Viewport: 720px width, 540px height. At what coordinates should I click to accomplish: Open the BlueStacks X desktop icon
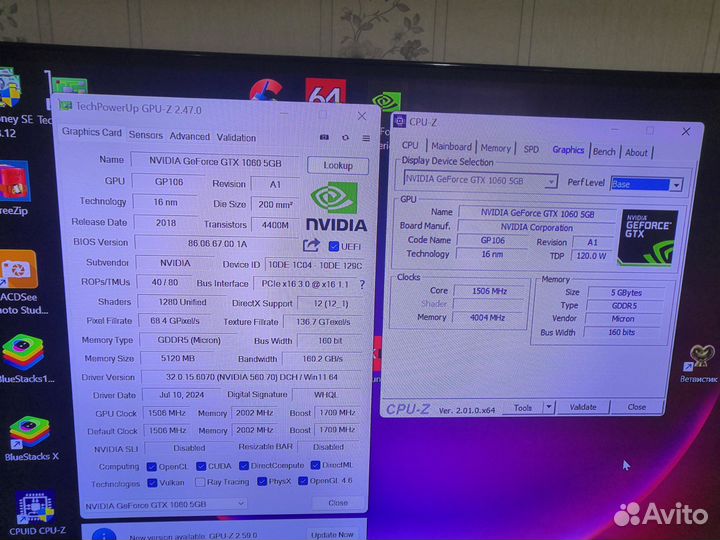(x=30, y=436)
